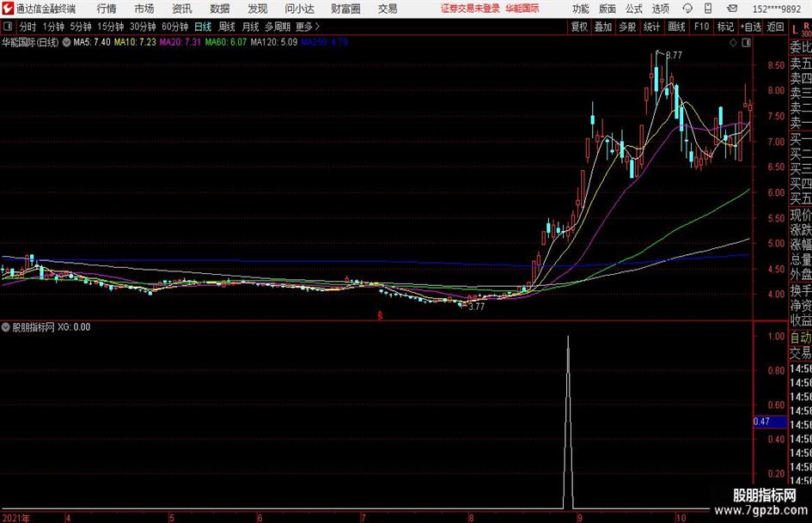The height and width of the screenshot is (523, 812).
Task: Click the MA5: 7.40 indicator label
Action: pos(92,42)
